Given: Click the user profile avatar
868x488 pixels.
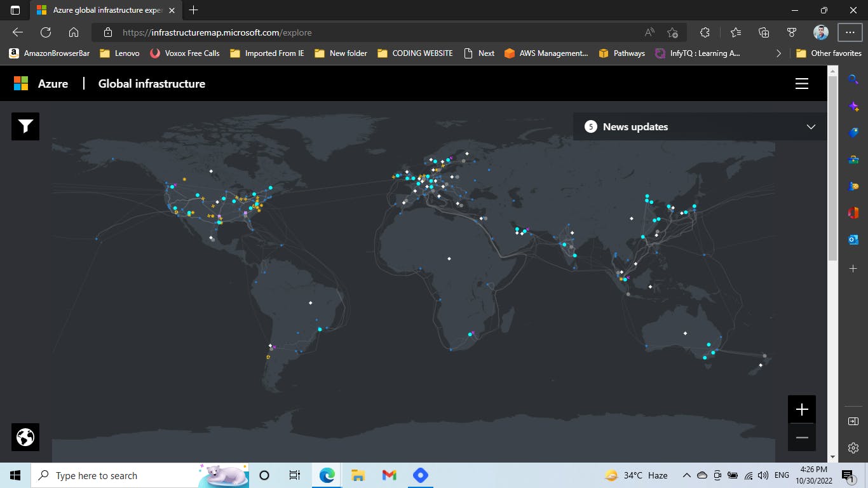Looking at the screenshot, I should (x=821, y=32).
